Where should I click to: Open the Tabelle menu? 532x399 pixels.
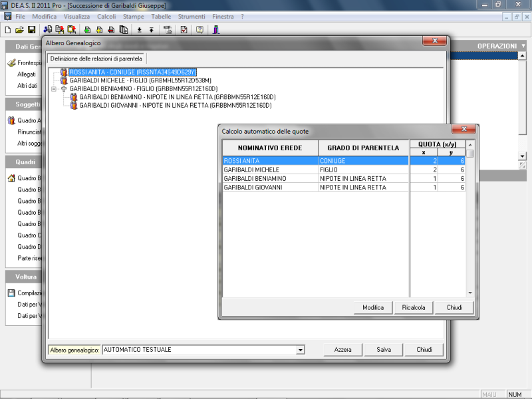[161, 15]
